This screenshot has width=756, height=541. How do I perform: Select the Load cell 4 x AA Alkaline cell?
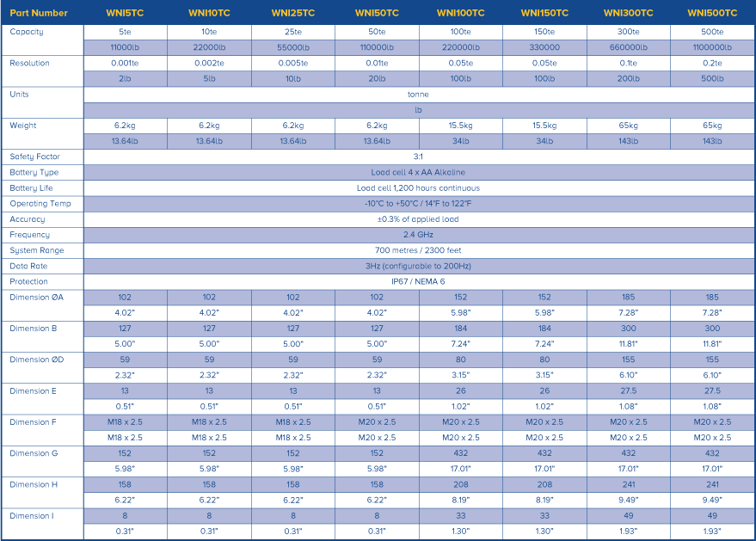click(418, 173)
